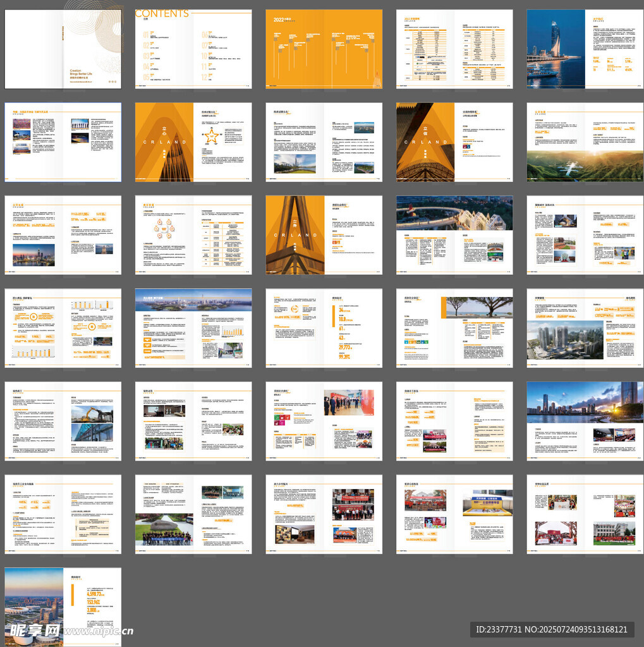Click the ID number text at bottom right
The width and height of the screenshot is (644, 647).
[551, 629]
